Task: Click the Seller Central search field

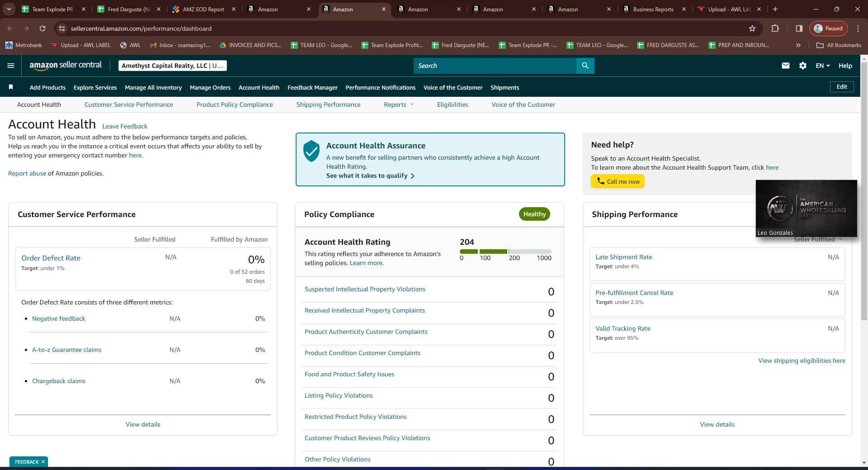Action: click(495, 66)
